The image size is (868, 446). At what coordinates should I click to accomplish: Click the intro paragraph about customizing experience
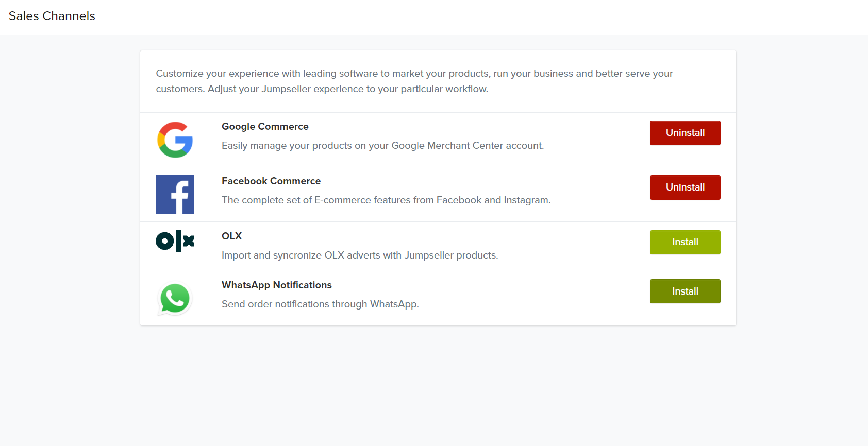tap(414, 81)
